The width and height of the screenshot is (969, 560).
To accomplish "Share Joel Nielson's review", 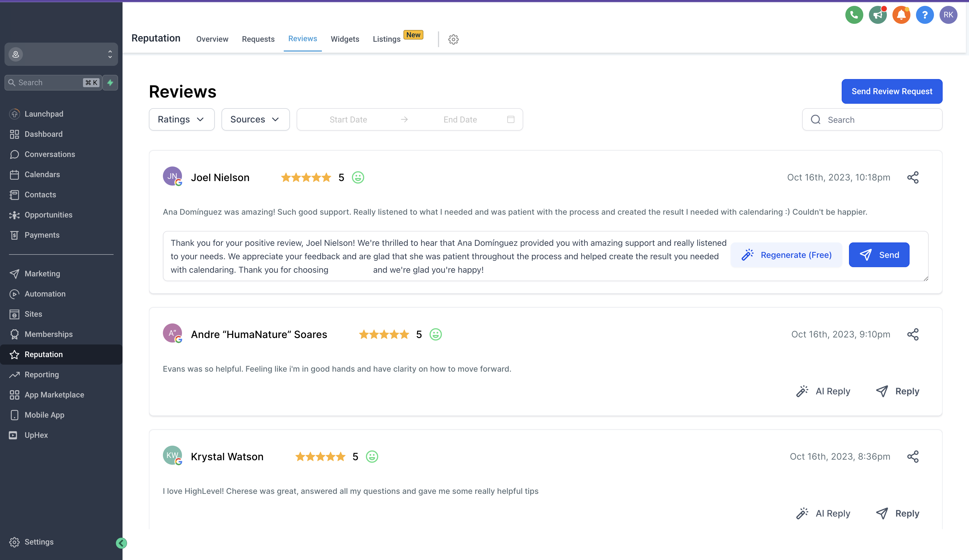I will coord(913,177).
